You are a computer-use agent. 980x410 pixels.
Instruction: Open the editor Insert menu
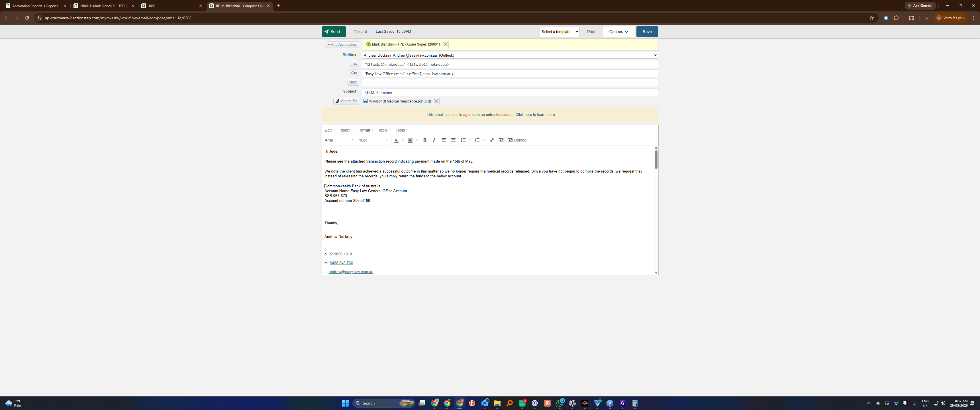tap(346, 130)
